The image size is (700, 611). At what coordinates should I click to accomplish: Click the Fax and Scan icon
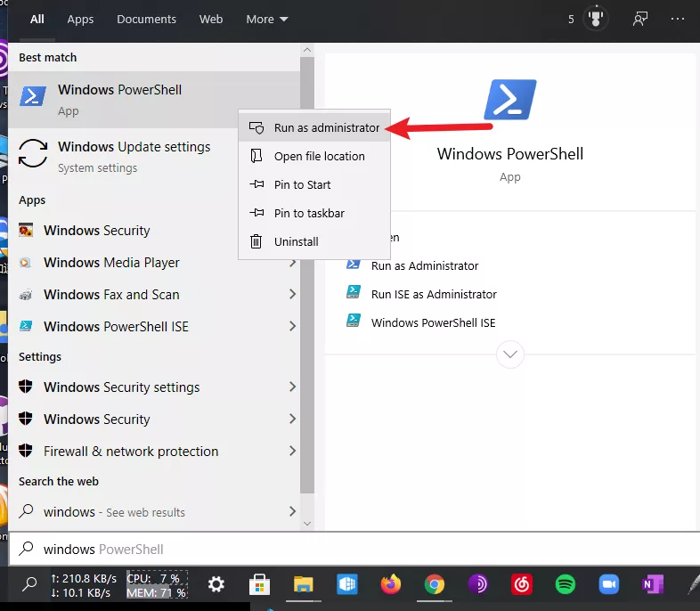click(x=26, y=295)
